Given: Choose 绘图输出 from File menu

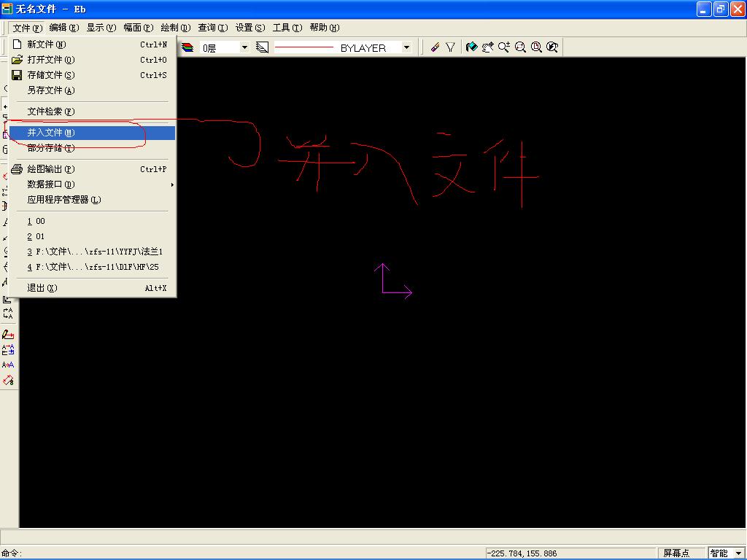Looking at the screenshot, I should point(93,169).
